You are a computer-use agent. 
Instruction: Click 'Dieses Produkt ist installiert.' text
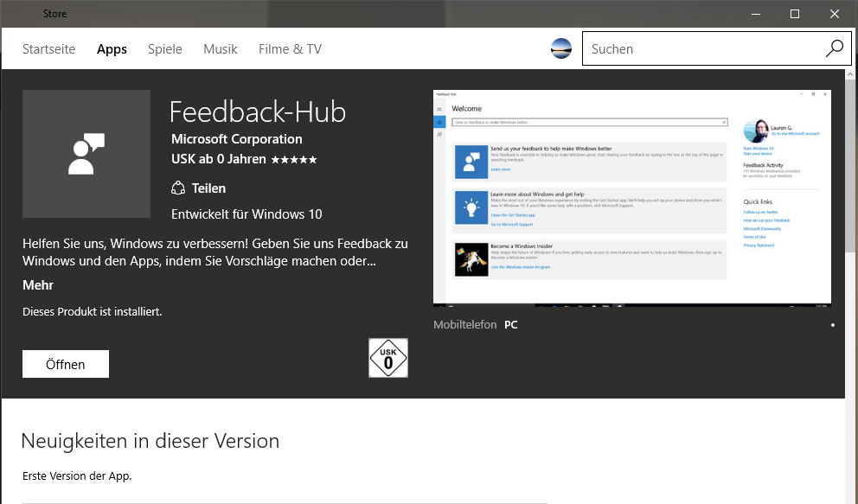pyautogui.click(x=92, y=311)
